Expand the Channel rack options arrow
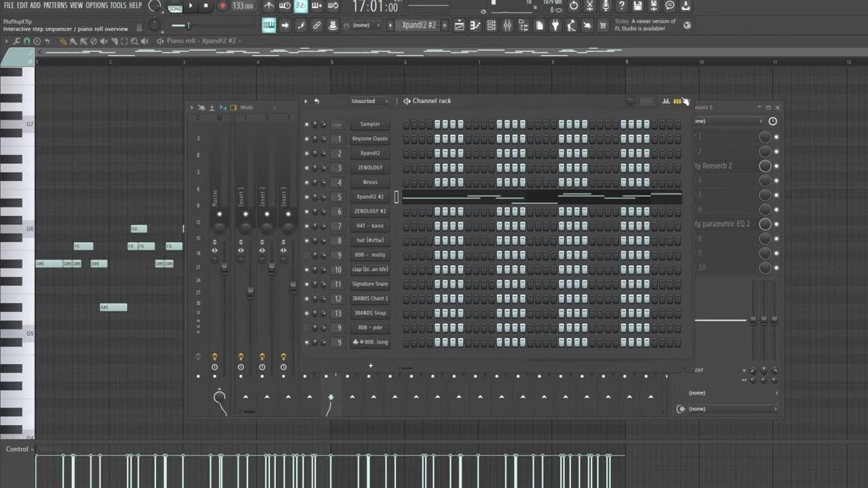 click(306, 101)
